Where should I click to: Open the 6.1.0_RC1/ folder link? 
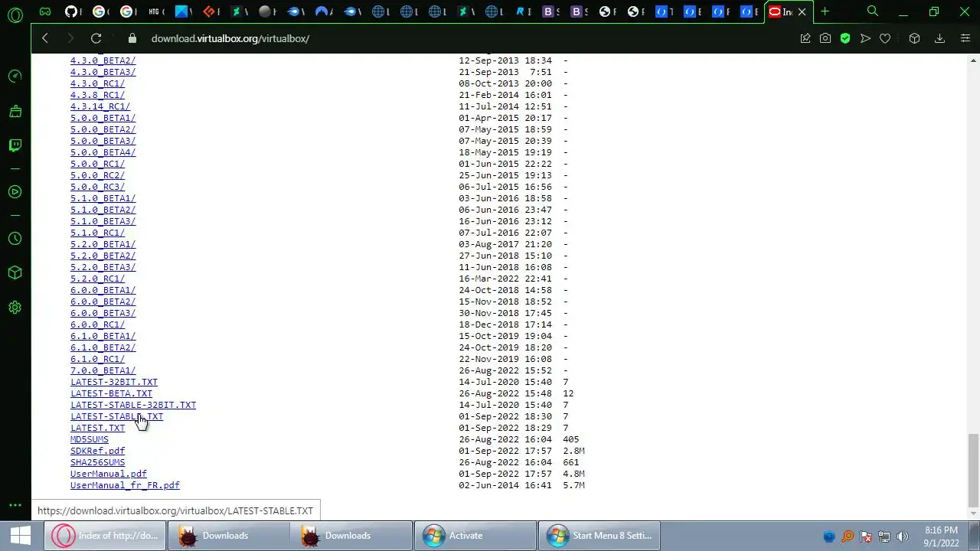tap(97, 359)
